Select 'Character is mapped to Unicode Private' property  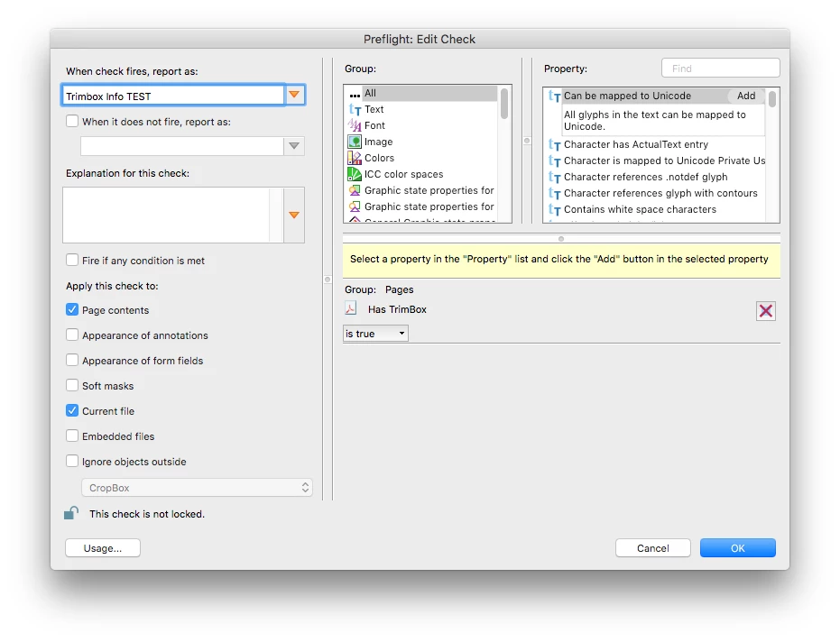coord(664,161)
